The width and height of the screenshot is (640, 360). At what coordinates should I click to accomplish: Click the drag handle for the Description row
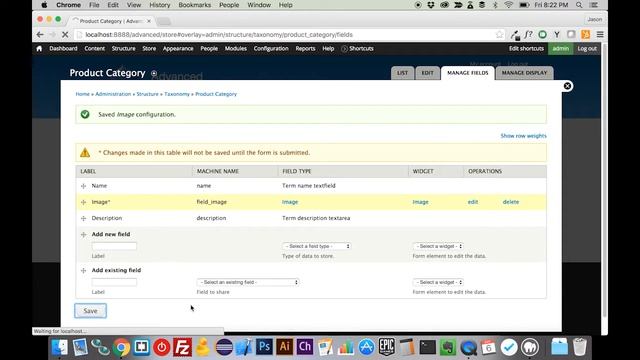[x=84, y=218]
